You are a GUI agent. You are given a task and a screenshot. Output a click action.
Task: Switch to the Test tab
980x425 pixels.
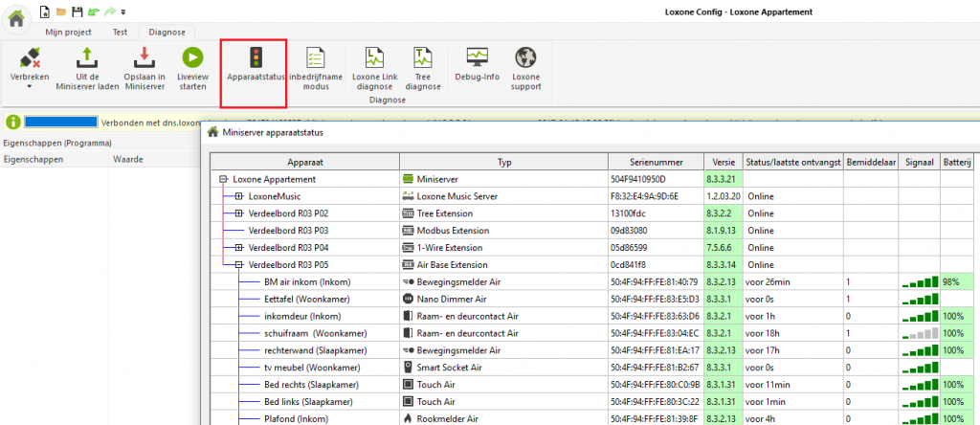[121, 32]
